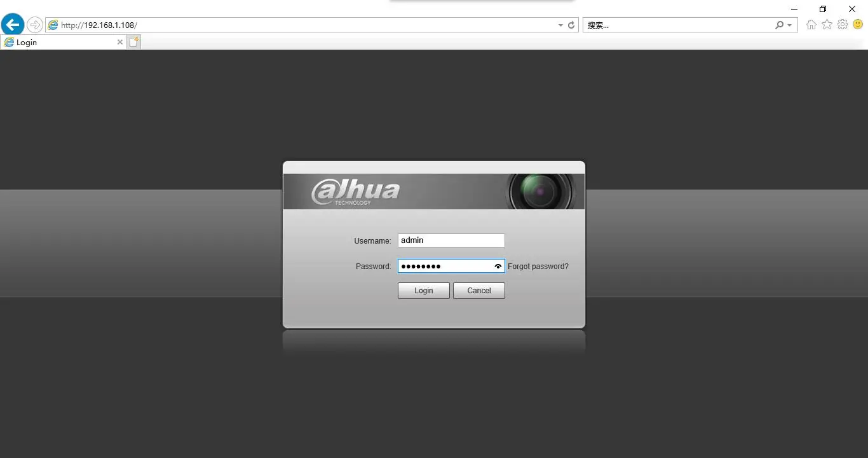This screenshot has width=868, height=458.
Task: Click the Username input field
Action: point(451,240)
